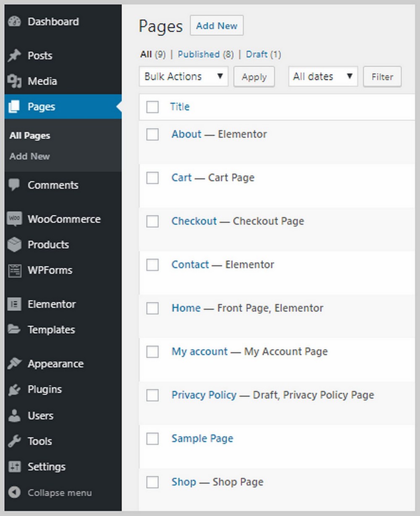Open the Bulk Actions dropdown
This screenshot has height=516, width=420.
183,76
